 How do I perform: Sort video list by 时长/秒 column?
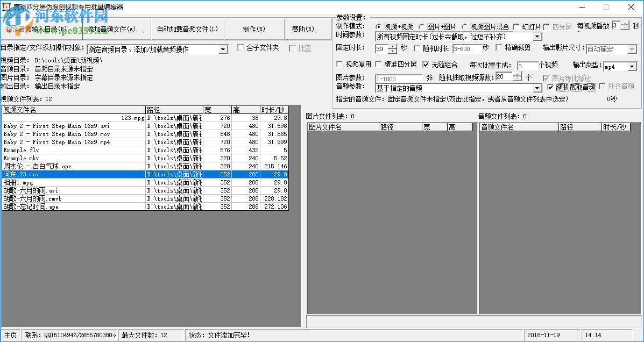pyautogui.click(x=274, y=110)
